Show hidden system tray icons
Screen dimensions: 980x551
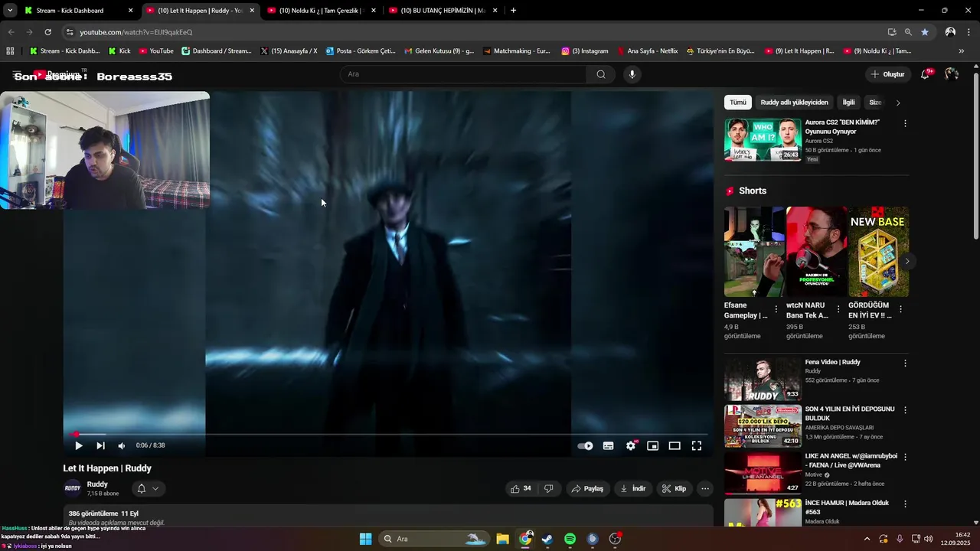[x=867, y=539]
